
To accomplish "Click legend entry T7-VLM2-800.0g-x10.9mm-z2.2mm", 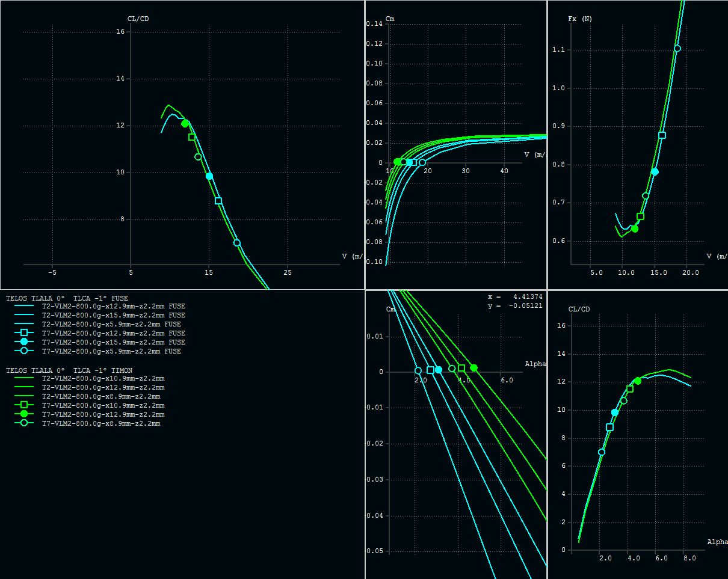I will click(103, 406).
